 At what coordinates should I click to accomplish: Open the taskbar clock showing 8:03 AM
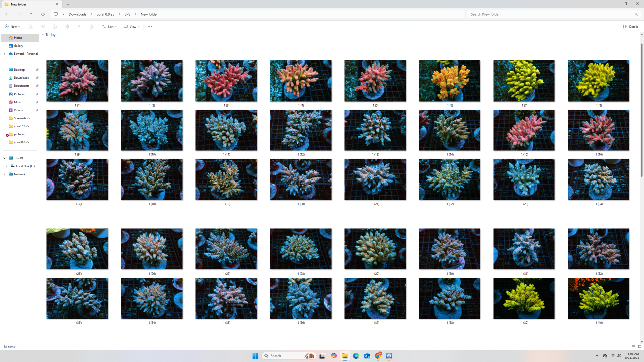(633, 356)
